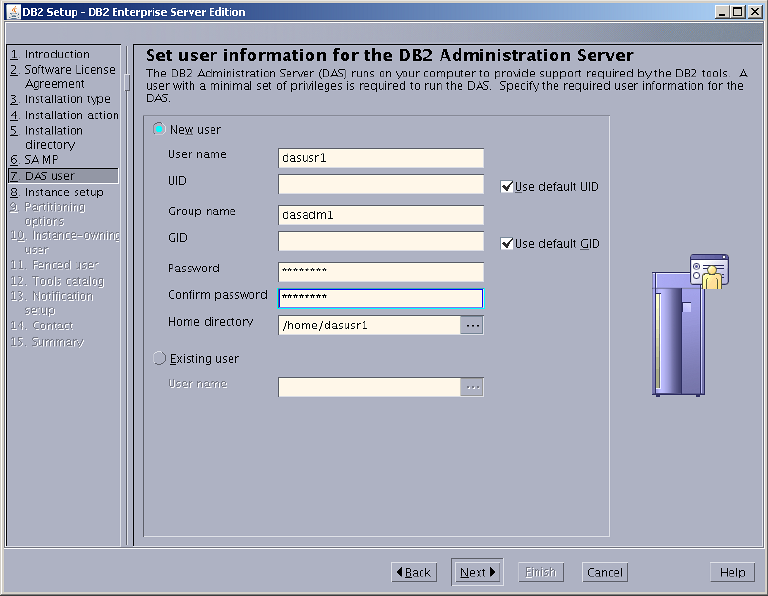Open step 2 Software License Agreement
This screenshot has height=596, width=768.
[x=63, y=76]
